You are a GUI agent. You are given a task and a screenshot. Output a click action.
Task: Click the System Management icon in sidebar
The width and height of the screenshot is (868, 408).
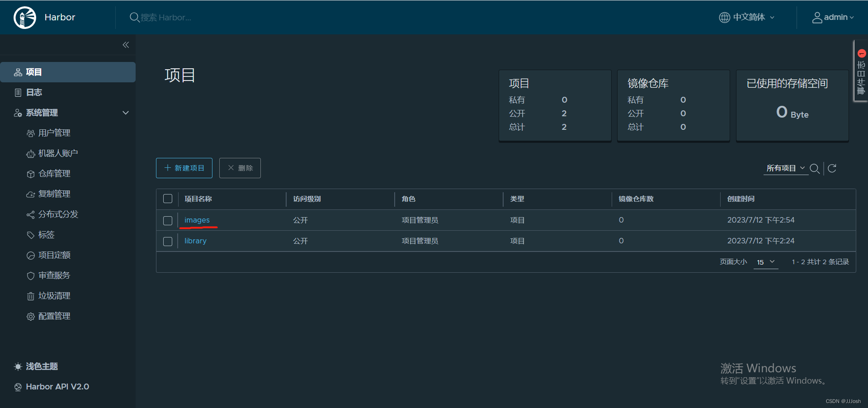(x=18, y=113)
